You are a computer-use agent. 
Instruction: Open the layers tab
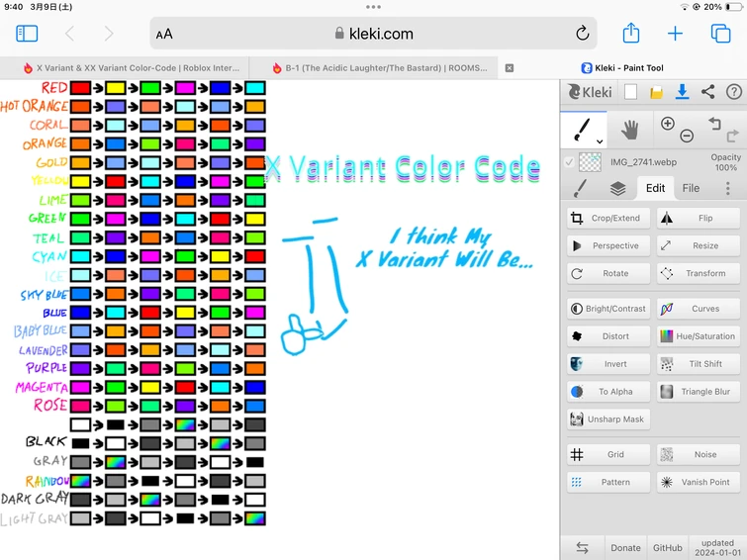[618, 189]
